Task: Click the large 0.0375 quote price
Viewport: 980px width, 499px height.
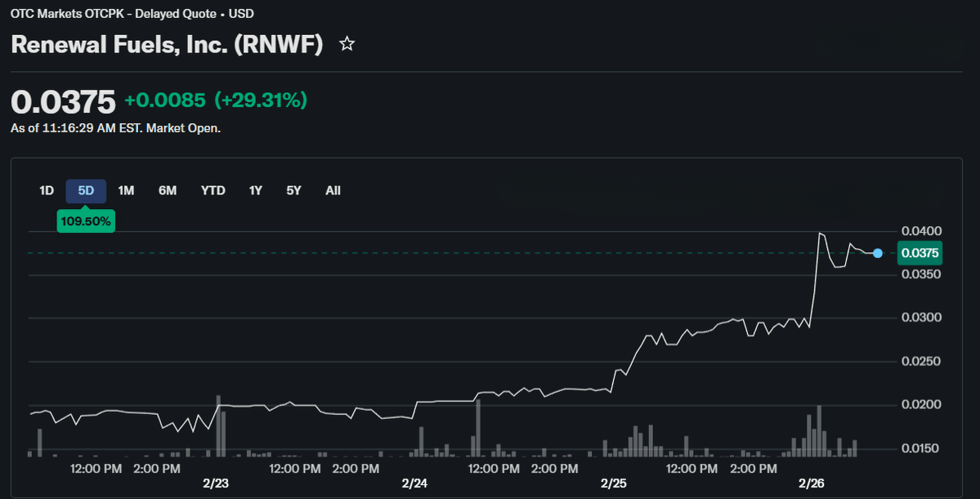Action: (63, 101)
